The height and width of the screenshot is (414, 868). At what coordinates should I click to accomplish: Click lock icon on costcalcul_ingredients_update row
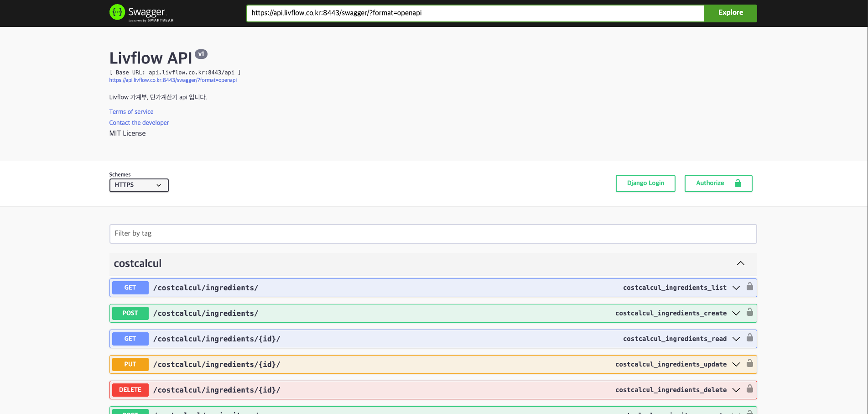(750, 363)
